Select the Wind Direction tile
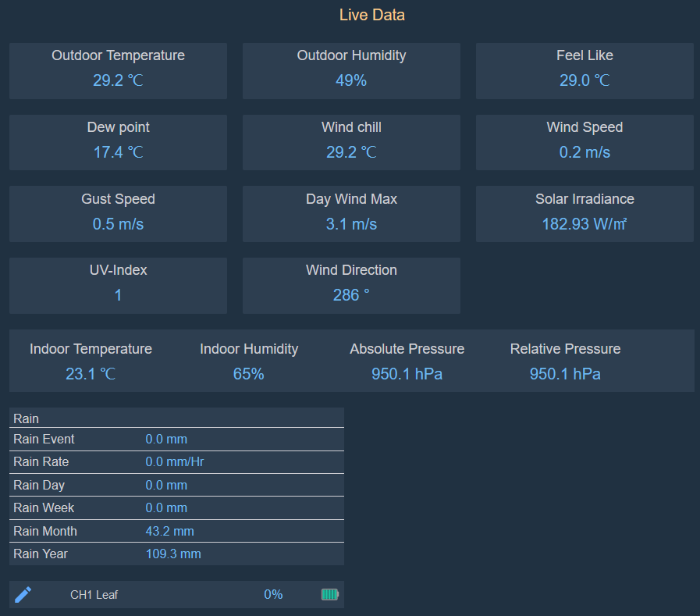Screen dimensions: 700x616 click(351, 286)
